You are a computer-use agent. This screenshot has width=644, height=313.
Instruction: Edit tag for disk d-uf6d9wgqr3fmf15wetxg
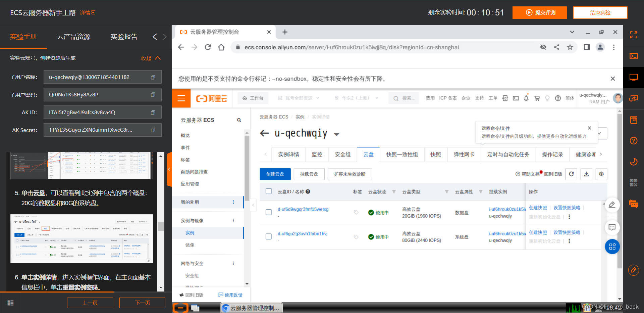coord(356,212)
